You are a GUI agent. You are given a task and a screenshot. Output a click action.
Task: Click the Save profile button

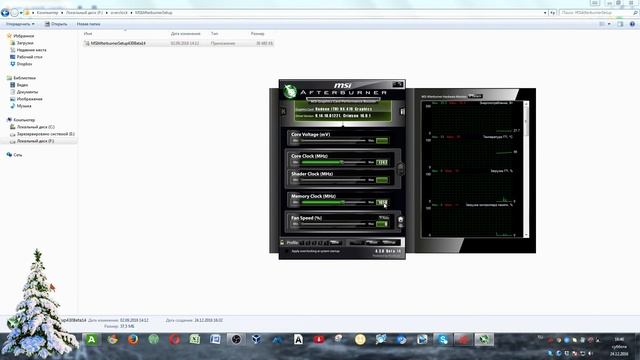tap(336, 243)
